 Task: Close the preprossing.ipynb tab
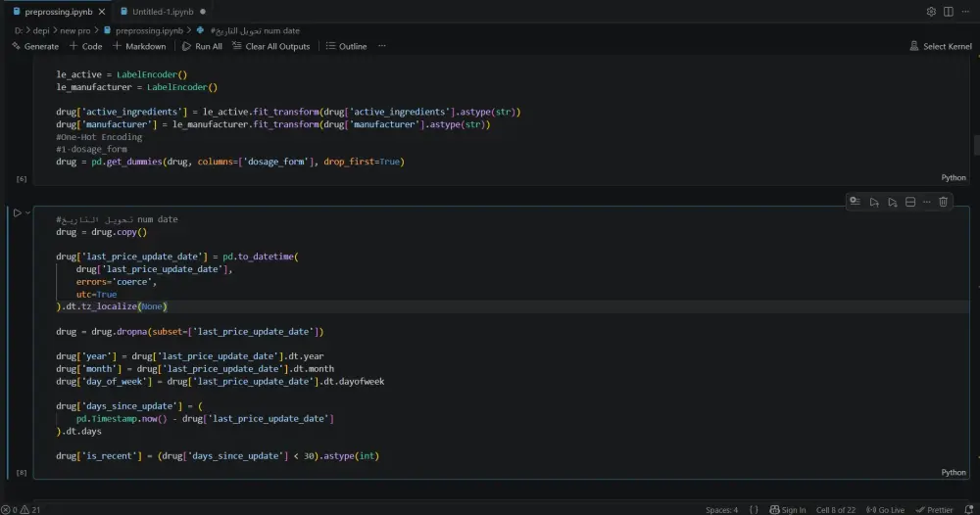(102, 11)
